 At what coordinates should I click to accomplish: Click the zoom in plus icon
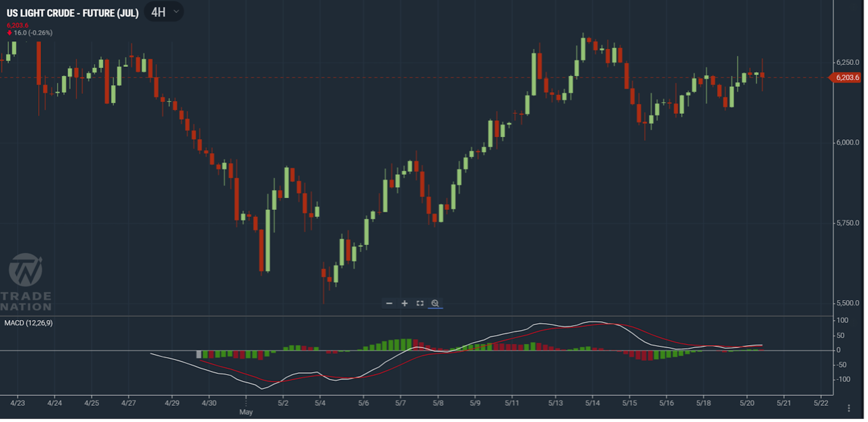[x=405, y=303]
